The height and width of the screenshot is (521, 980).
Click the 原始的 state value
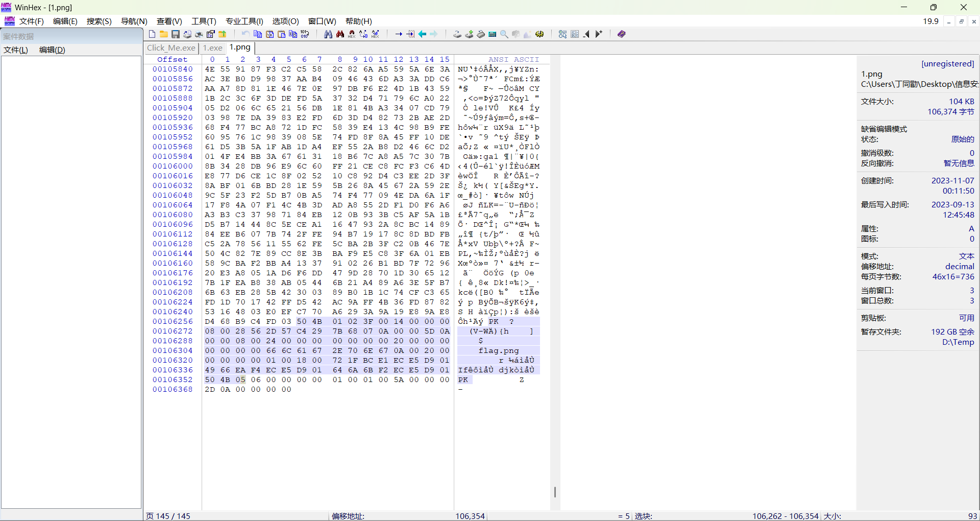click(963, 139)
